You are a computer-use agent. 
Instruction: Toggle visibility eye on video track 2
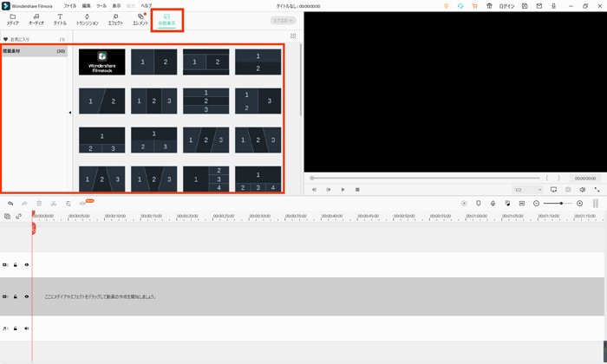(27, 265)
